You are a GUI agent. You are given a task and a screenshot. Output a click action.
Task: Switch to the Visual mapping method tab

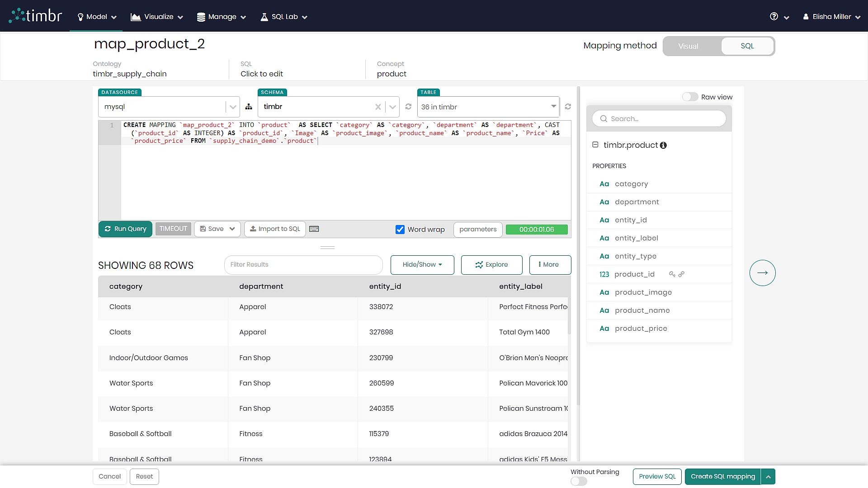pos(688,46)
